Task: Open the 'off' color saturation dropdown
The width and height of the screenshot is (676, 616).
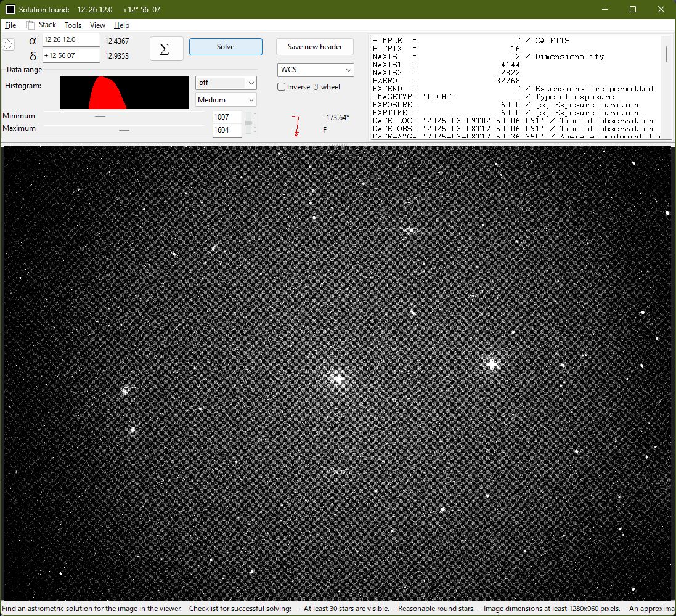Action: (x=250, y=83)
